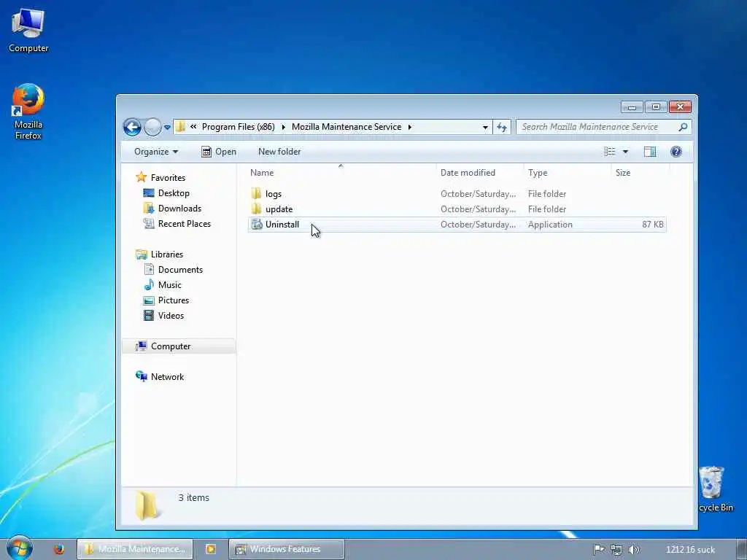Click the logs folder icon

256,193
